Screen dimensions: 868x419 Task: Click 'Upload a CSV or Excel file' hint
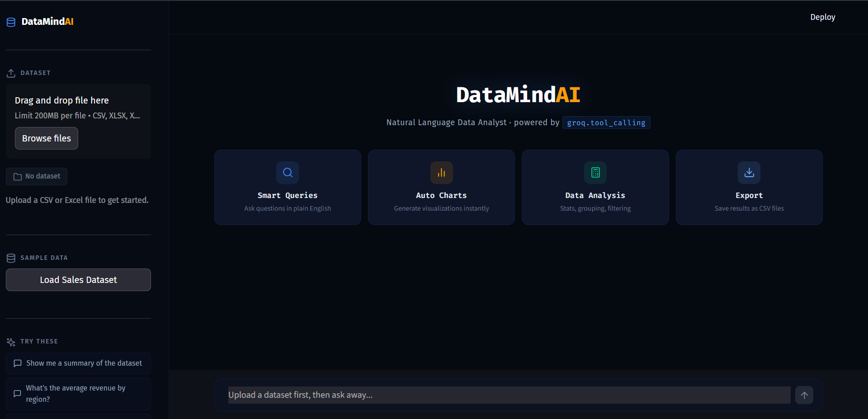click(77, 200)
